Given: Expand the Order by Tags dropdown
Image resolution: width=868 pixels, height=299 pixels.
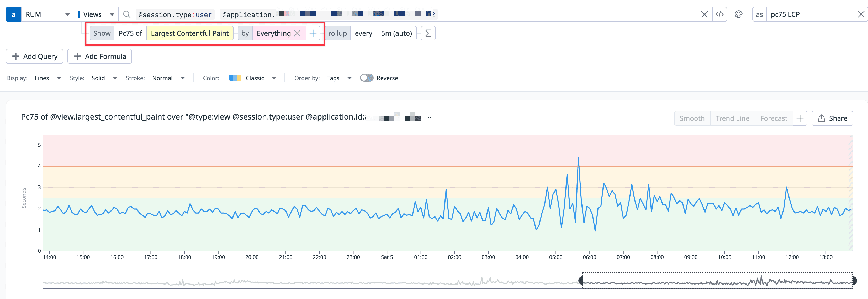Looking at the screenshot, I should pyautogui.click(x=339, y=78).
